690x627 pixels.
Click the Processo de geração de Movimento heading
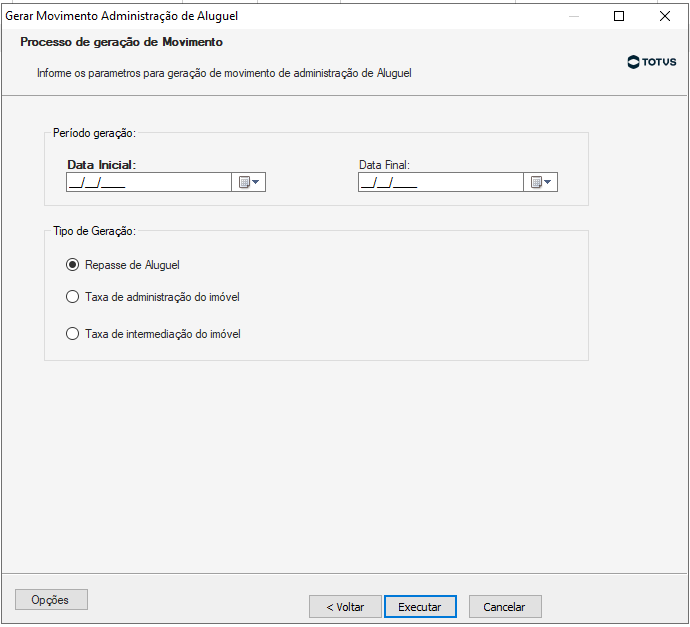coord(121,43)
